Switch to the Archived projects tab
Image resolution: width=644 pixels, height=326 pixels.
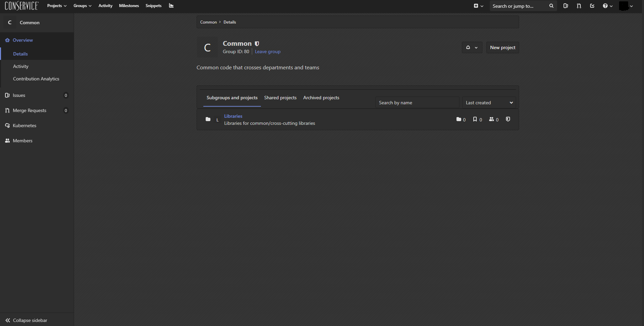(321, 98)
